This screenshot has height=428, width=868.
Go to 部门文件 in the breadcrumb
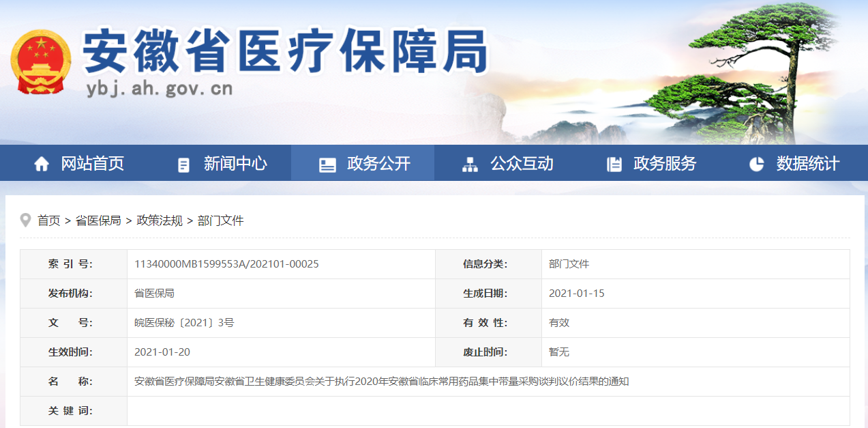click(x=220, y=220)
